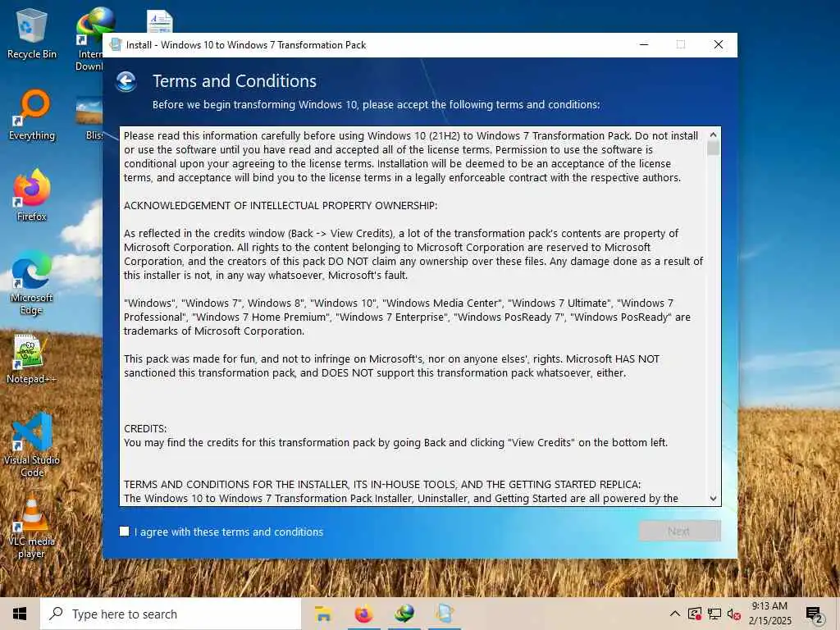Click the license text scrollbar thumb
Screen dimensions: 840x630
click(713, 148)
